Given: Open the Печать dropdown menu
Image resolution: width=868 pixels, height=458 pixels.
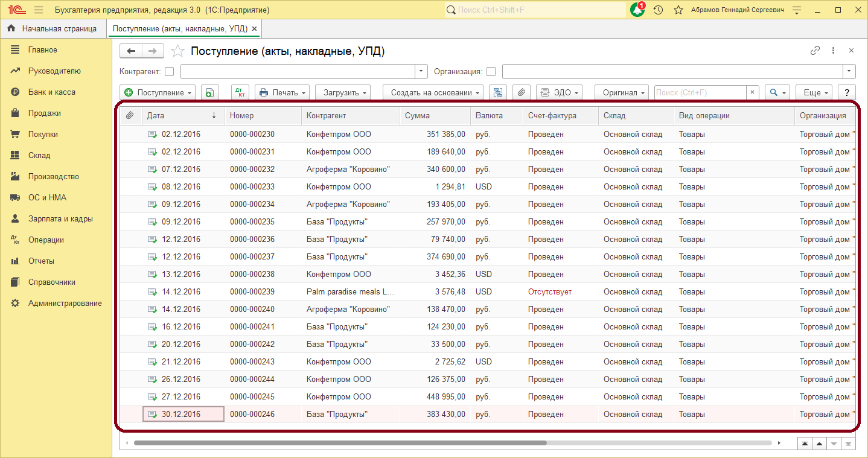Looking at the screenshot, I should [x=282, y=92].
